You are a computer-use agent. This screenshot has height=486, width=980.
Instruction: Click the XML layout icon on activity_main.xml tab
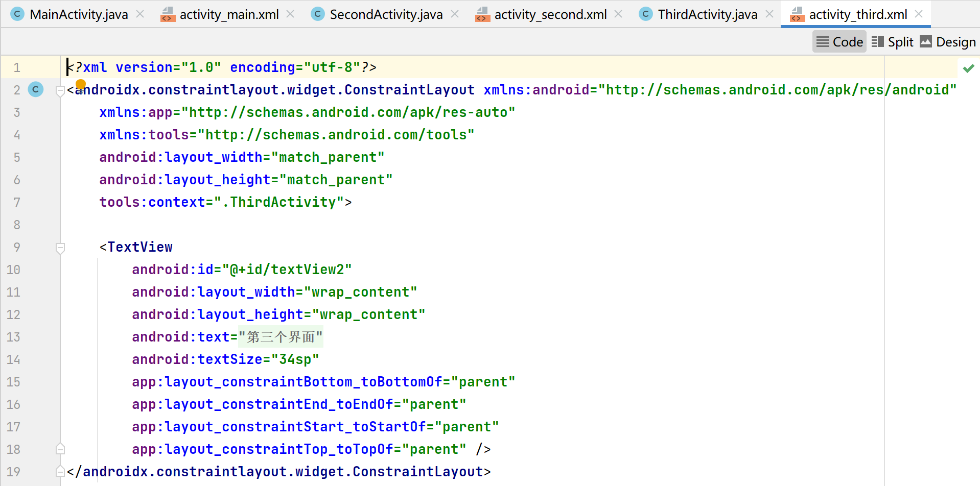coord(168,14)
